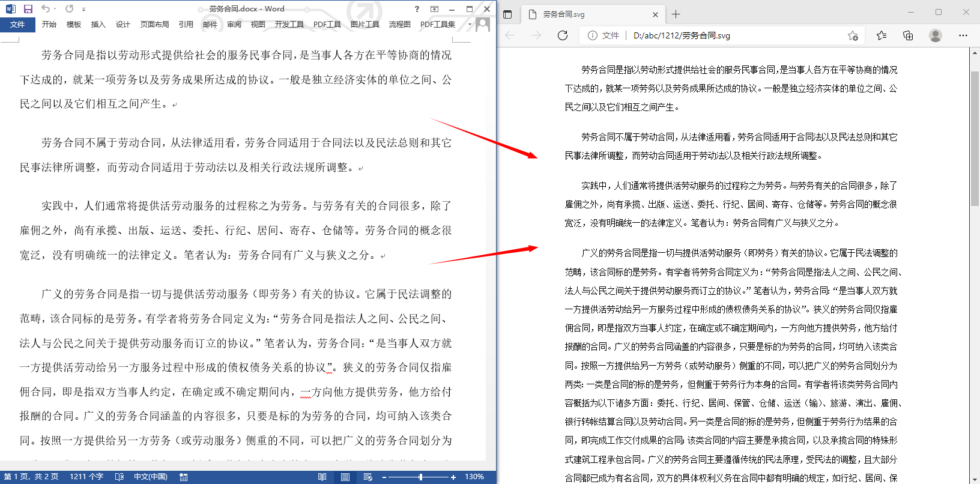This screenshot has height=484, width=980.
Task: Switch to the 模板 ribbon tab
Action: coord(74,25)
